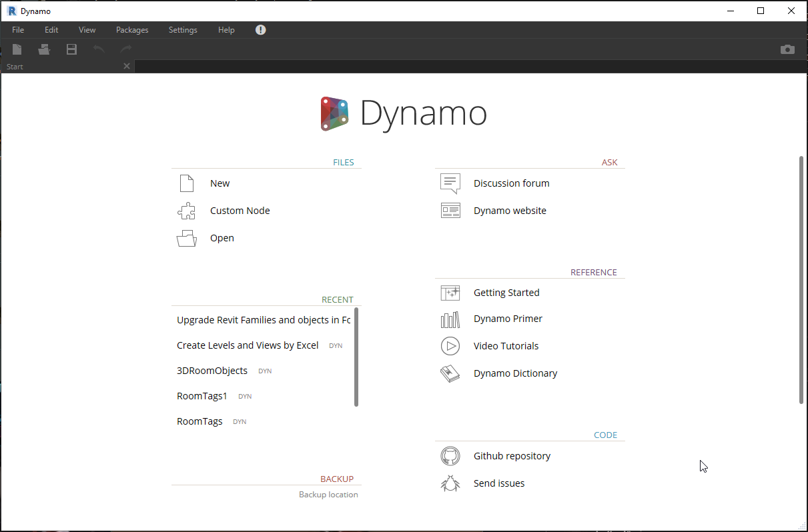The height and width of the screenshot is (532, 808).
Task: Click the Redo arrow in the toolbar
Action: pyautogui.click(x=125, y=49)
